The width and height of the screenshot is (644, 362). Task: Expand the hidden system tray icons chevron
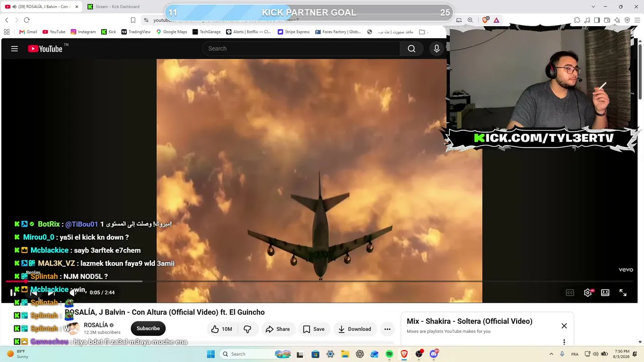click(551, 354)
